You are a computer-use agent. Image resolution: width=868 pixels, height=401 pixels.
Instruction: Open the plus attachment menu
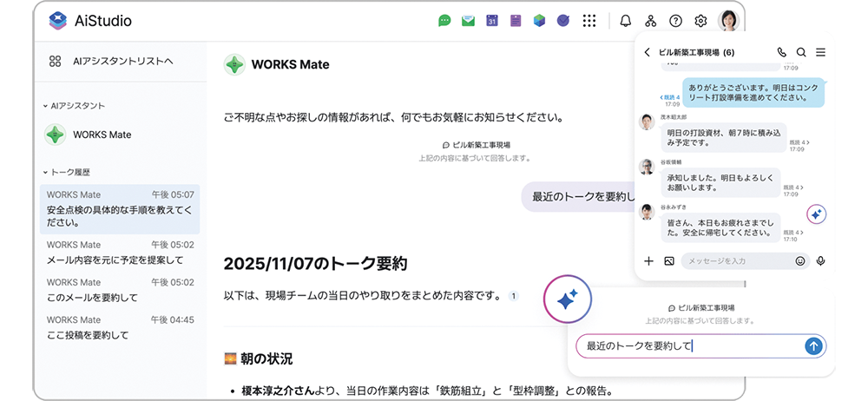coord(649,261)
